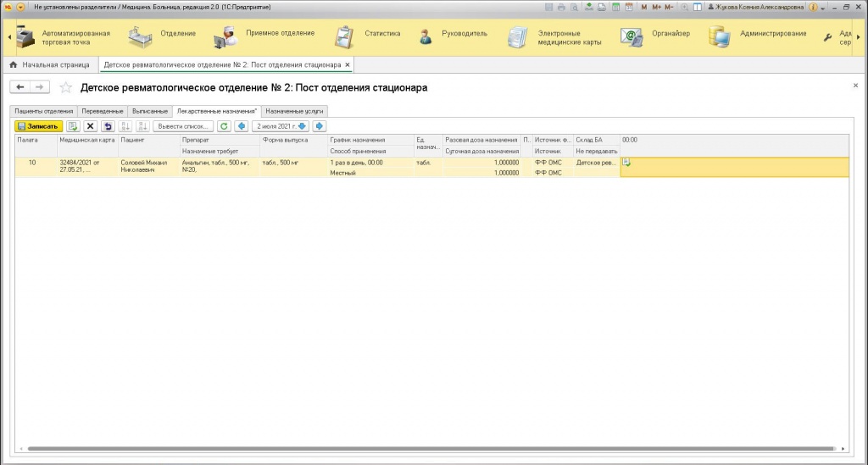Click the document icon in 00:00 cell
This screenshot has height=465, width=868.
(626, 163)
